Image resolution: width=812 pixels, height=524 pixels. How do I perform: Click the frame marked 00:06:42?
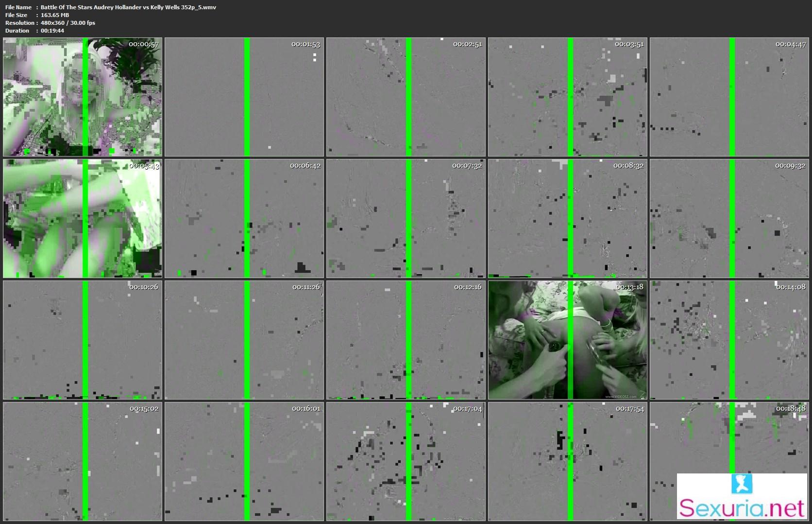point(244,218)
